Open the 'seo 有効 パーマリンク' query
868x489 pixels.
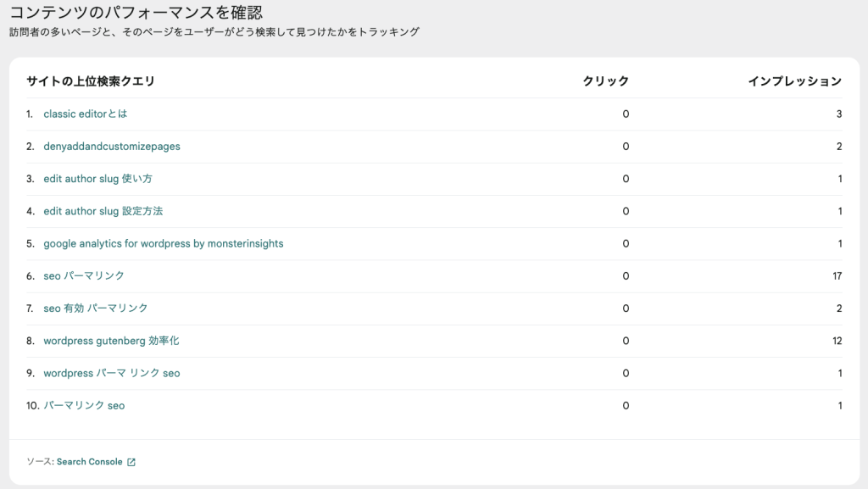coord(95,308)
